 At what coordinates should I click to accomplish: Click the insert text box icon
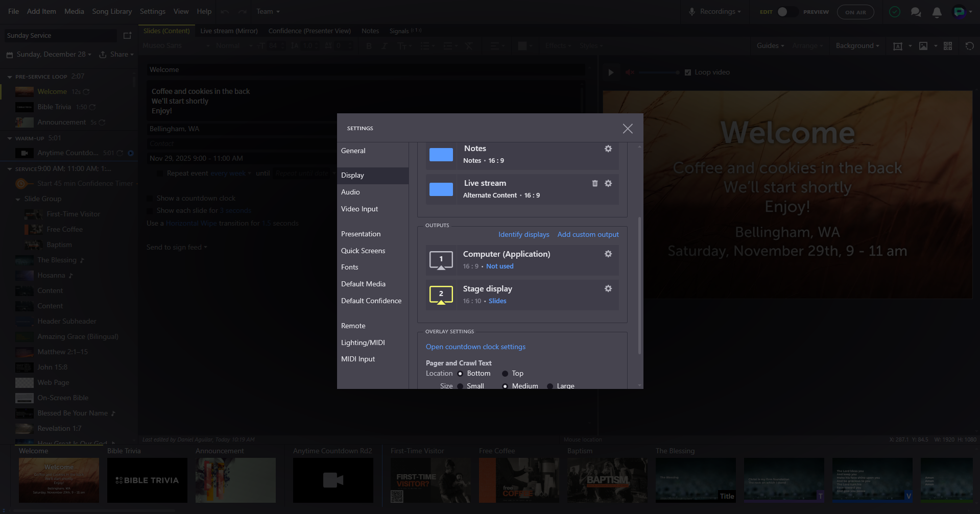(x=898, y=46)
